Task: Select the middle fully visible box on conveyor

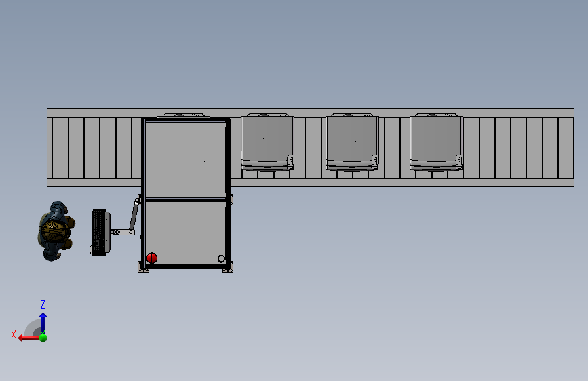Action: (352, 142)
